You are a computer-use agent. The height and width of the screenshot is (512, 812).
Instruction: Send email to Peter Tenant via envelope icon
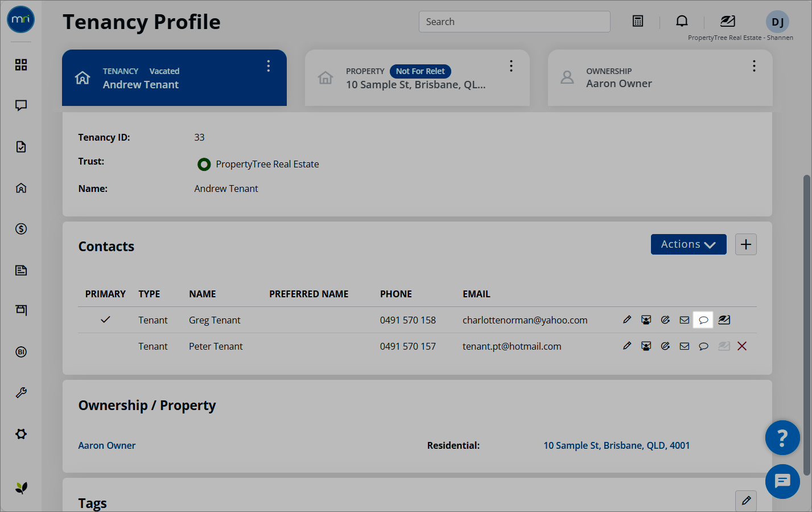click(x=685, y=346)
